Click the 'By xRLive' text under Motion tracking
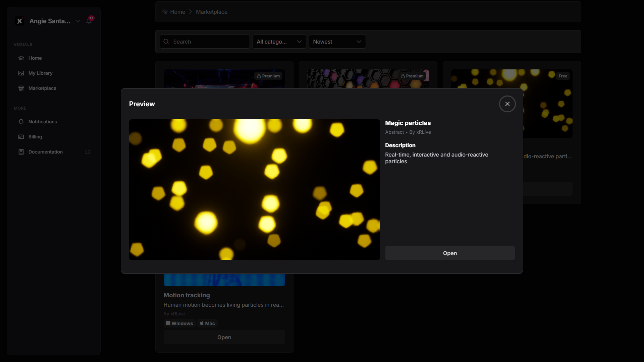The image size is (644, 362). [x=174, y=314]
